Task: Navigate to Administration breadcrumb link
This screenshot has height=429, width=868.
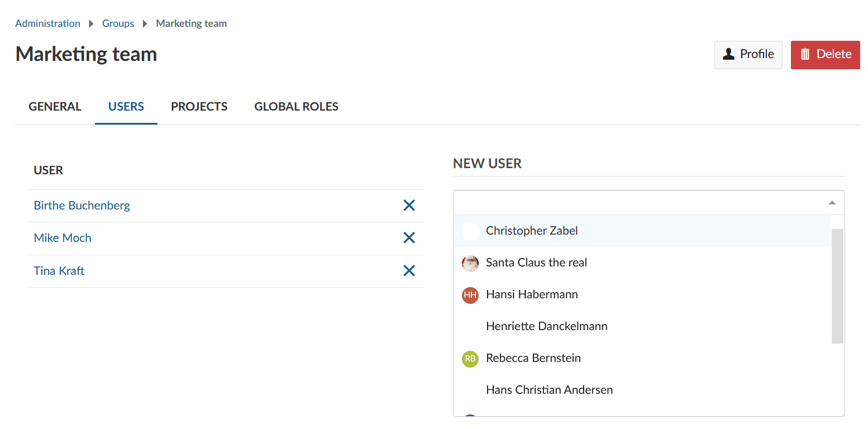Action: point(47,23)
